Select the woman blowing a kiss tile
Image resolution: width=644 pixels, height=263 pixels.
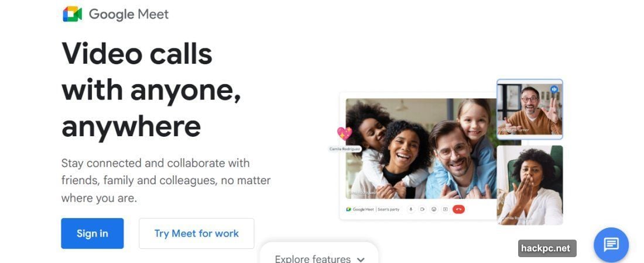pos(530,185)
